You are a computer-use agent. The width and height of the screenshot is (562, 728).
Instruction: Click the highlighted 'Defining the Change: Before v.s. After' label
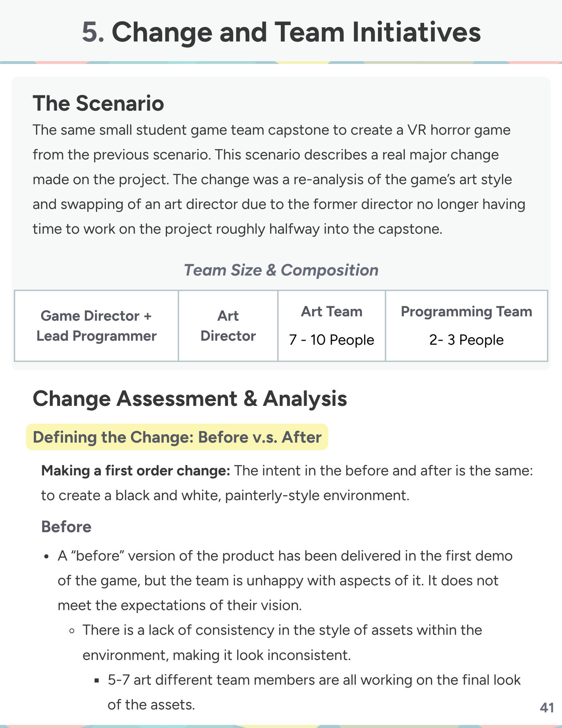click(x=177, y=437)
